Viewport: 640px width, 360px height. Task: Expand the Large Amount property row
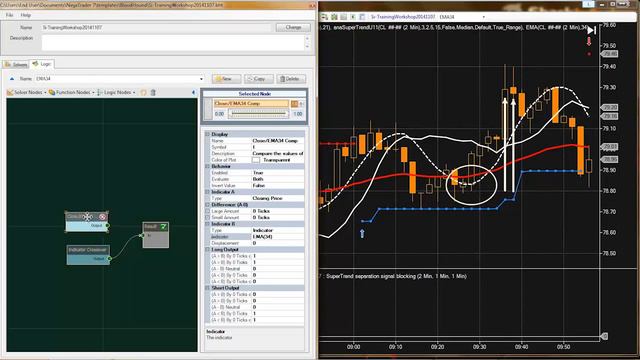coord(207,211)
